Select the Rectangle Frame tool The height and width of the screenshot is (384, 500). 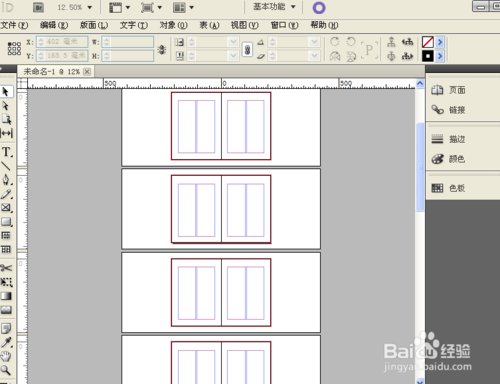point(6,208)
